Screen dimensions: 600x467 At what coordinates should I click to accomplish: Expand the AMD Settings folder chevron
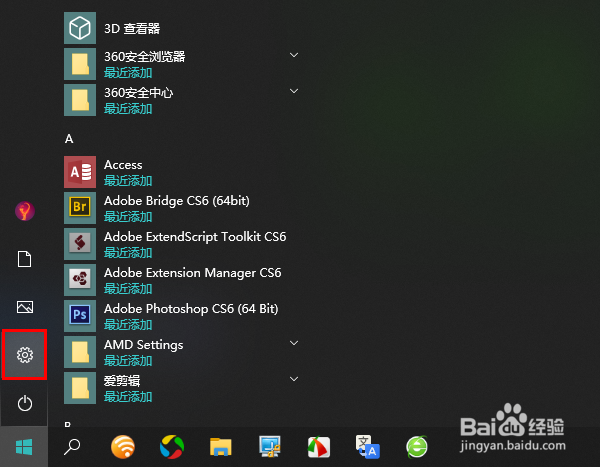pos(293,343)
